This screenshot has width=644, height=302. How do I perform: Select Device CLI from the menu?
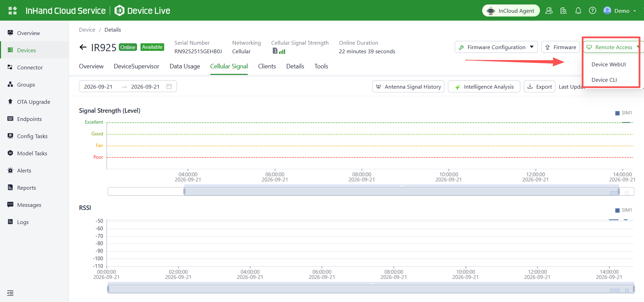[604, 80]
